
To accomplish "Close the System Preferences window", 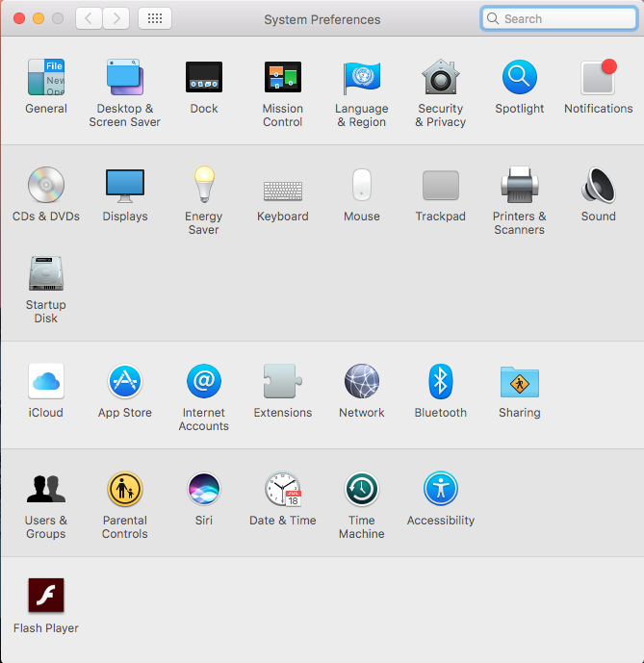I will [x=19, y=18].
